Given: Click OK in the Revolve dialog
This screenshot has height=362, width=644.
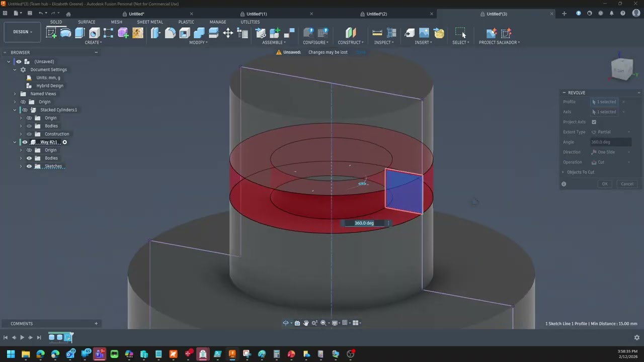Looking at the screenshot, I should pos(605,184).
